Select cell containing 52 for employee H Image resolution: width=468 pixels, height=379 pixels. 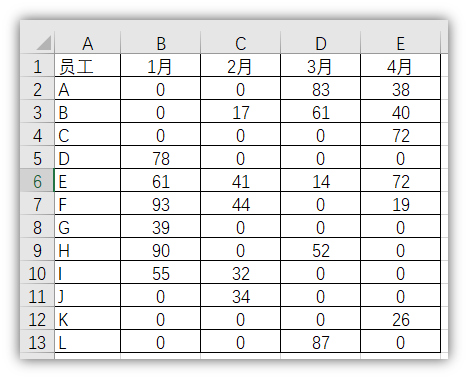321,249
